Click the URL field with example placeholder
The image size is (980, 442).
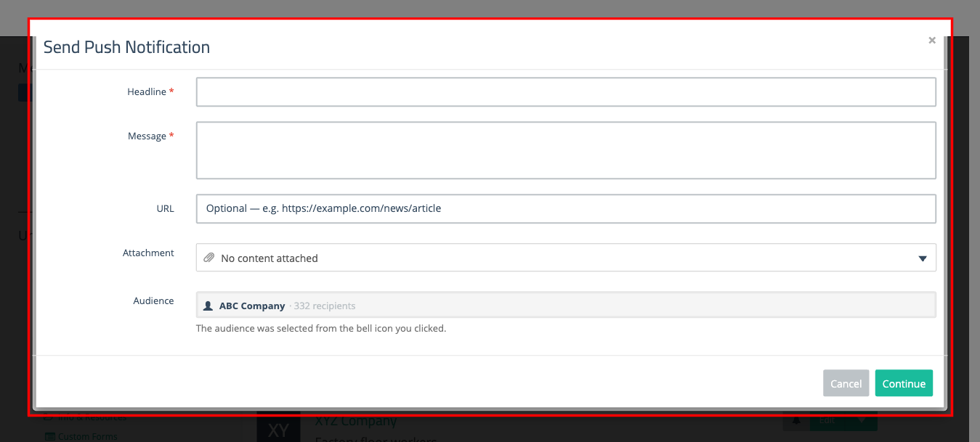click(565, 209)
